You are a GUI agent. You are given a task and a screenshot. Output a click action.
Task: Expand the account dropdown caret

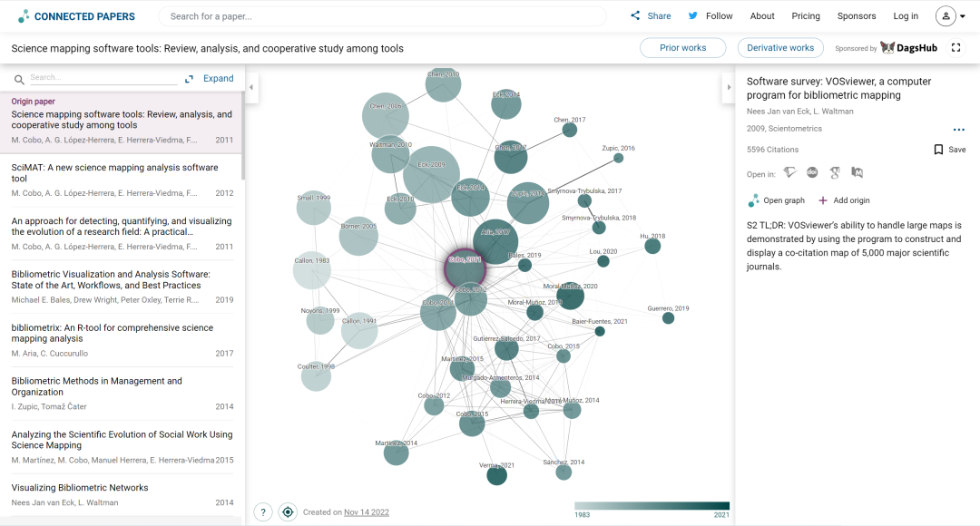[963, 17]
